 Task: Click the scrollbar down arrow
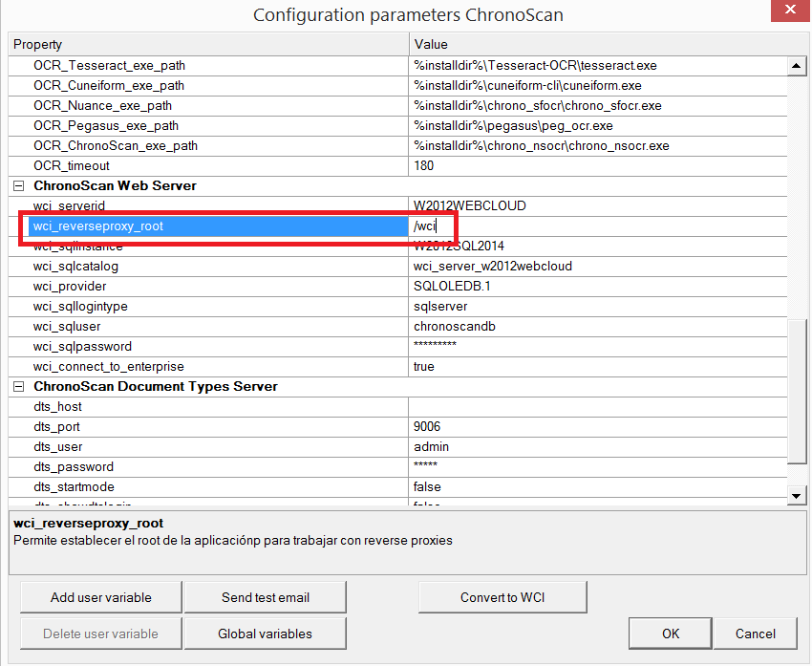click(x=797, y=496)
